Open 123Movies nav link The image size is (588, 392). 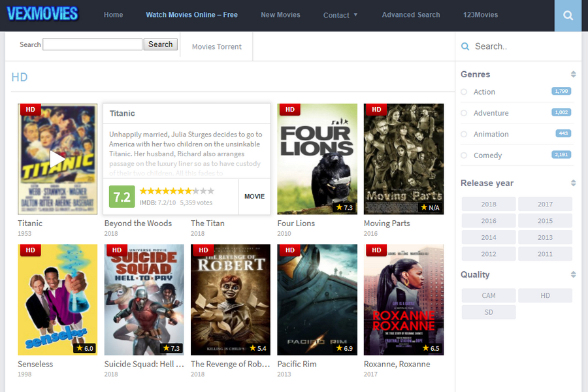coord(480,15)
